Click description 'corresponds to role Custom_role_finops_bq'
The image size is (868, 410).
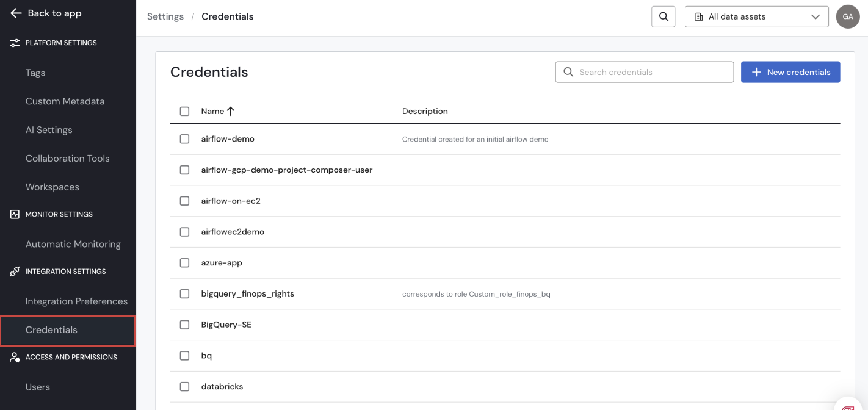(x=476, y=294)
